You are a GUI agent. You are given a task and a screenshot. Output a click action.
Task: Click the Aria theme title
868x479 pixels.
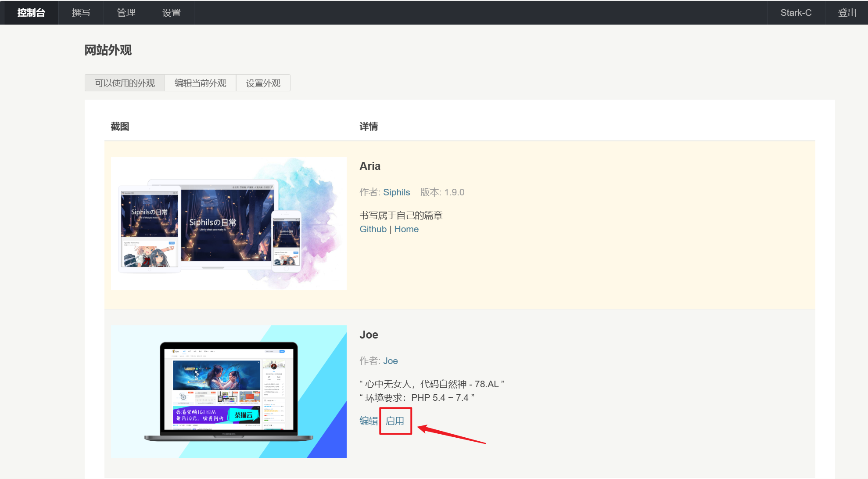click(x=370, y=166)
